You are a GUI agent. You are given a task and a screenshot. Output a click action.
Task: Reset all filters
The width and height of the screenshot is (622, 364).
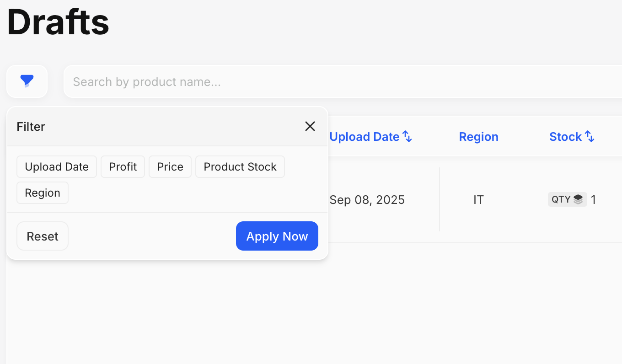click(x=43, y=236)
